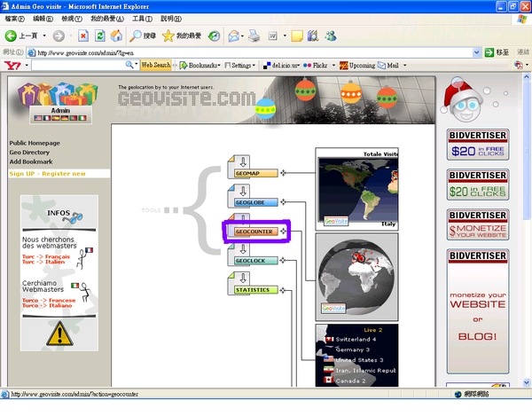Click the STATISTICS download arrow icon
Viewport: 532px width, 416px height.
[243, 279]
